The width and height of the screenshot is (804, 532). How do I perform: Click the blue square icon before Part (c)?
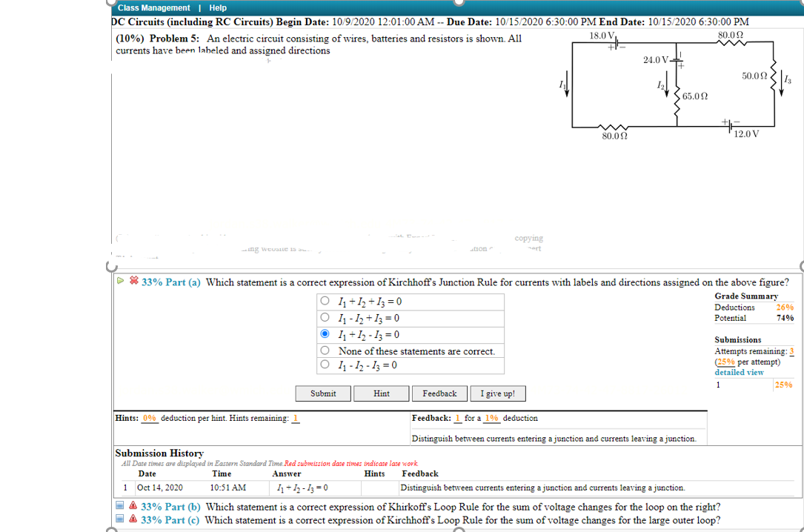[119, 519]
